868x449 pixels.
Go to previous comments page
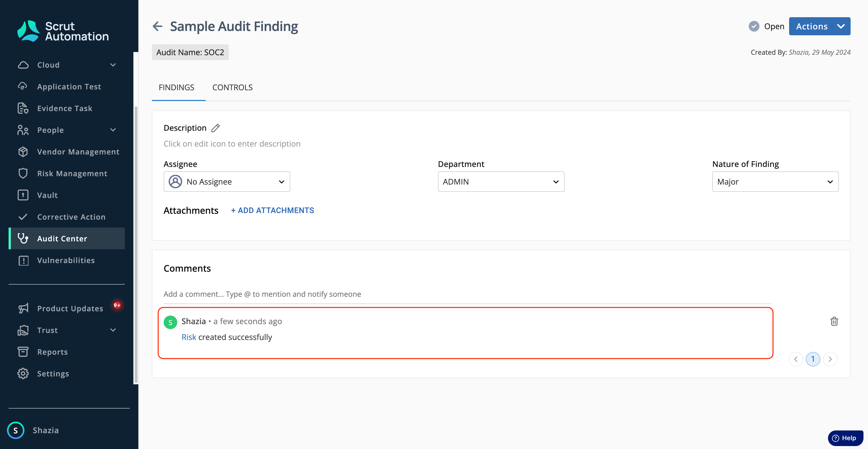[x=796, y=359]
